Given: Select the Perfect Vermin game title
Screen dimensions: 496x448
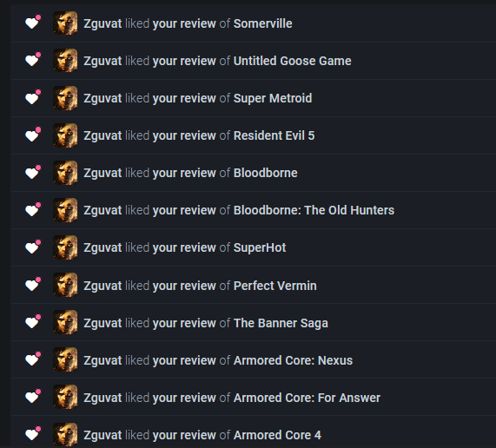Looking at the screenshot, I should pos(274,286).
